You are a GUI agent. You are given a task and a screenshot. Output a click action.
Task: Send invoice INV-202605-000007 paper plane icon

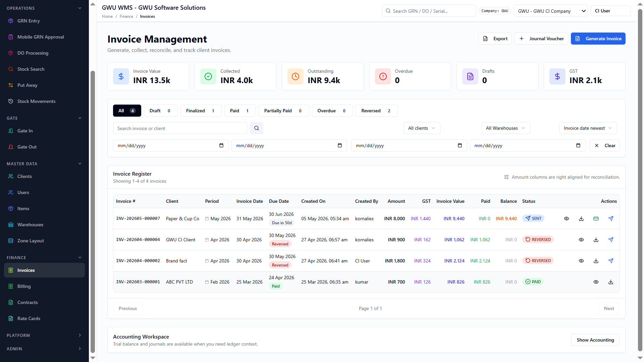611,219
